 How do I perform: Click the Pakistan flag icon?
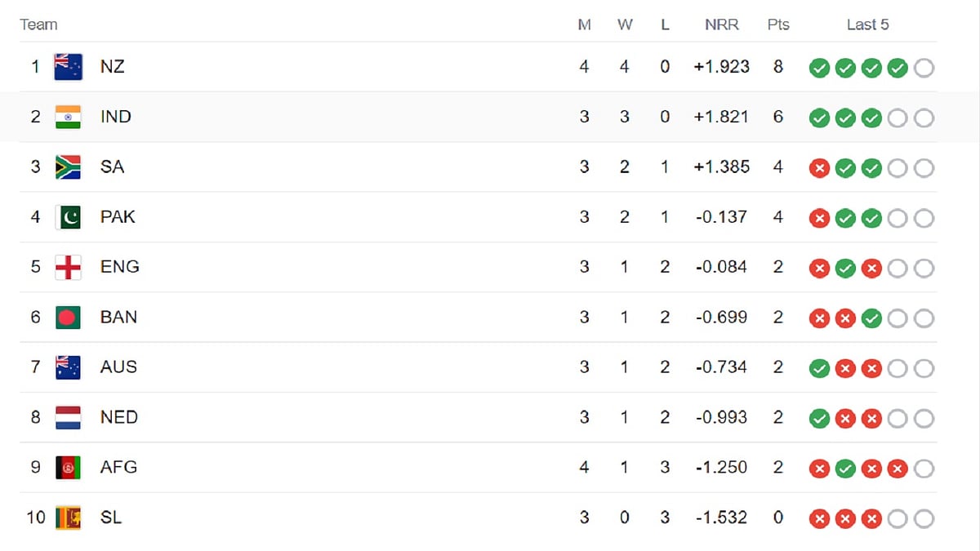[69, 217]
